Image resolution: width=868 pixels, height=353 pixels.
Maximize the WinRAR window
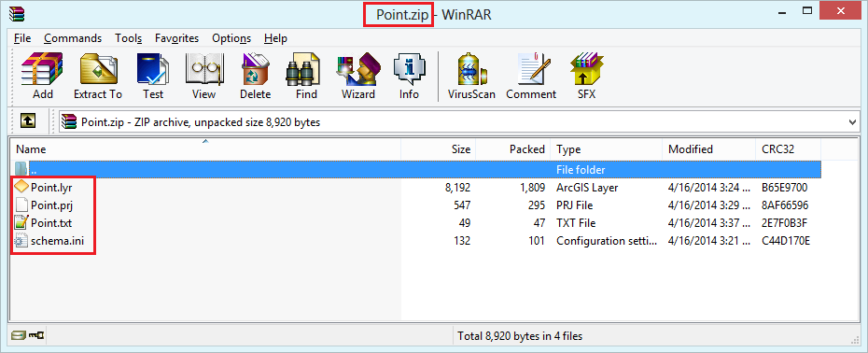(x=807, y=10)
